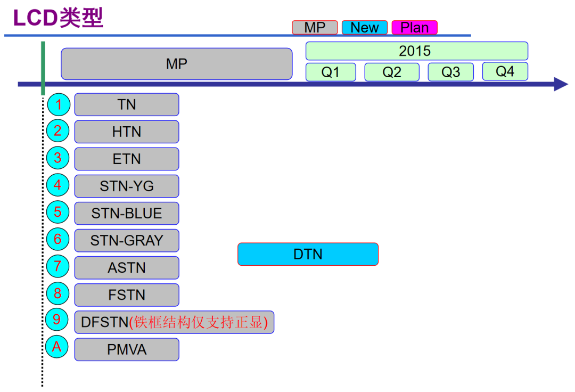Click the green vertical timeline marker

(43, 68)
